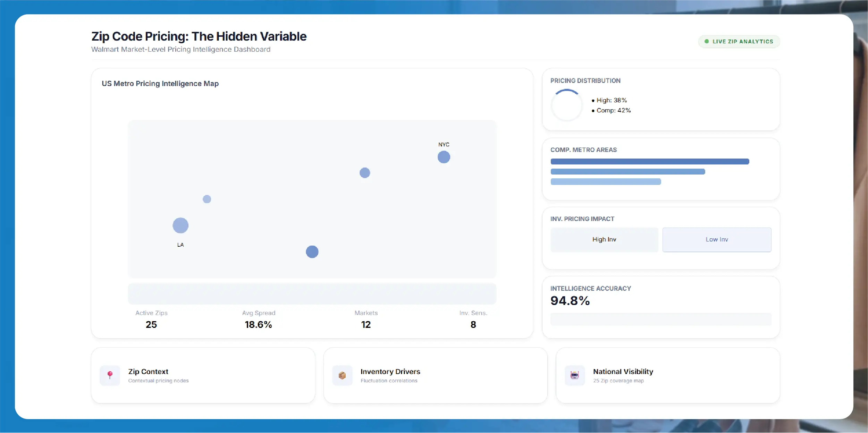
Task: Click the Live Zip Analytics badge
Action: [x=739, y=41]
